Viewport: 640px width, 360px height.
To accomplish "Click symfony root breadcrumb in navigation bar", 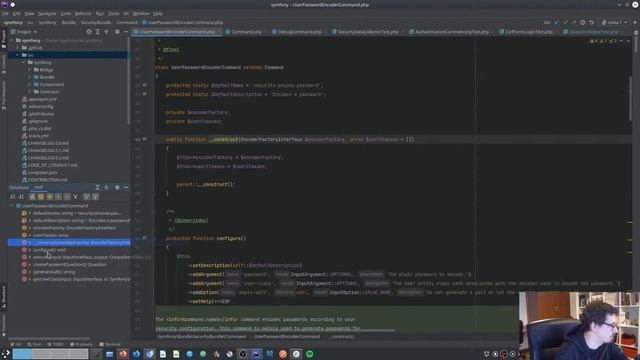I will pyautogui.click(x=13, y=22).
